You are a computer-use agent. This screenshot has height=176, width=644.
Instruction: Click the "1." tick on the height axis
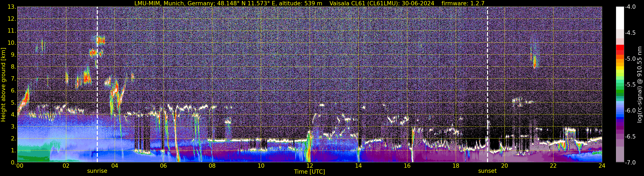(13, 151)
